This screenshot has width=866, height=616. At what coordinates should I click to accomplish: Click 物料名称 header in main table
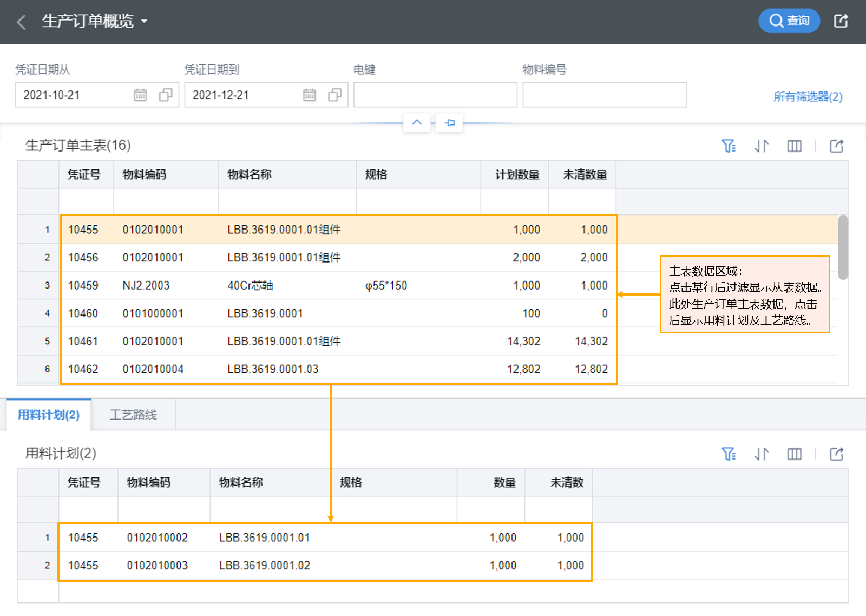[x=287, y=174]
